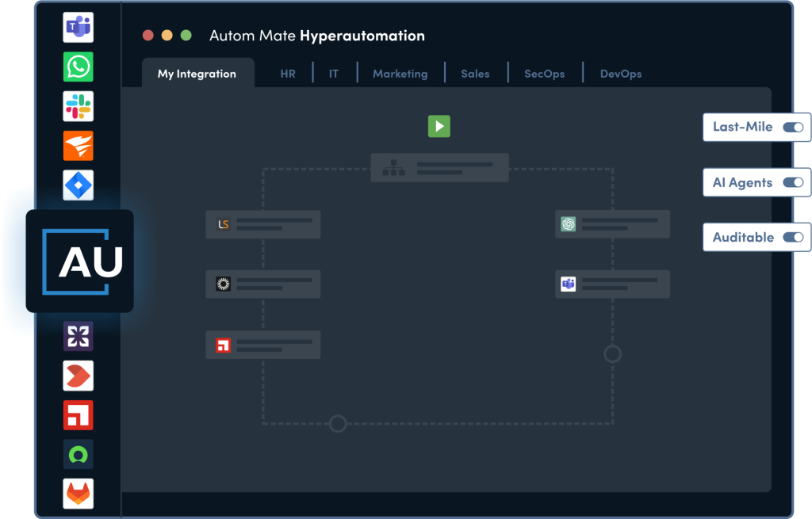
Task: Switch to the Marketing tab
Action: pos(400,74)
